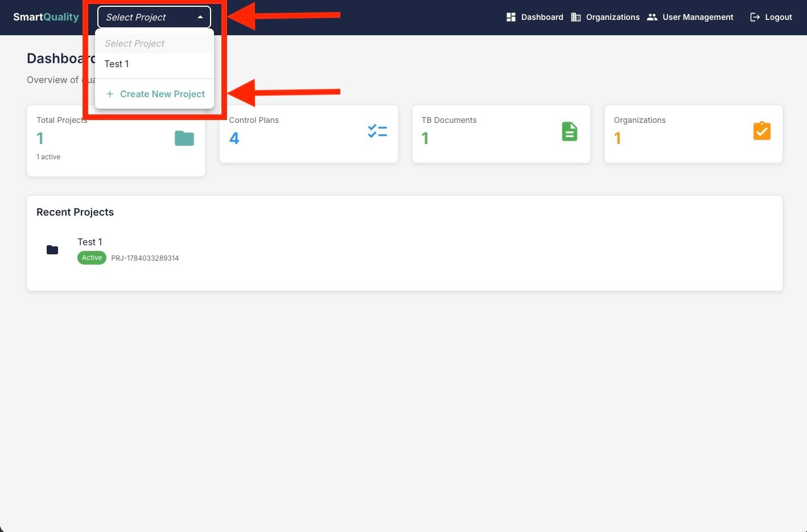Image resolution: width=807 pixels, height=532 pixels.
Task: Click the Control Plans count of 4
Action: [234, 138]
